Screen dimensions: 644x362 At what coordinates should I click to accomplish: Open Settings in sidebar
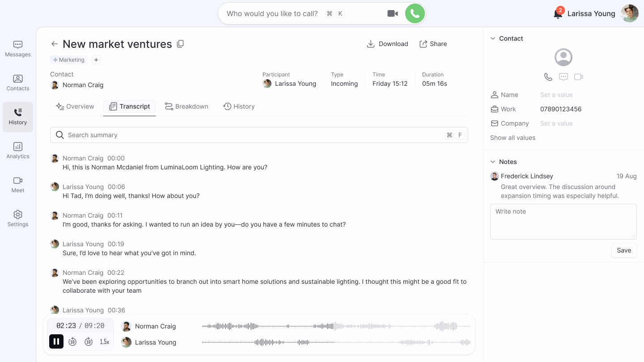pos(18,219)
